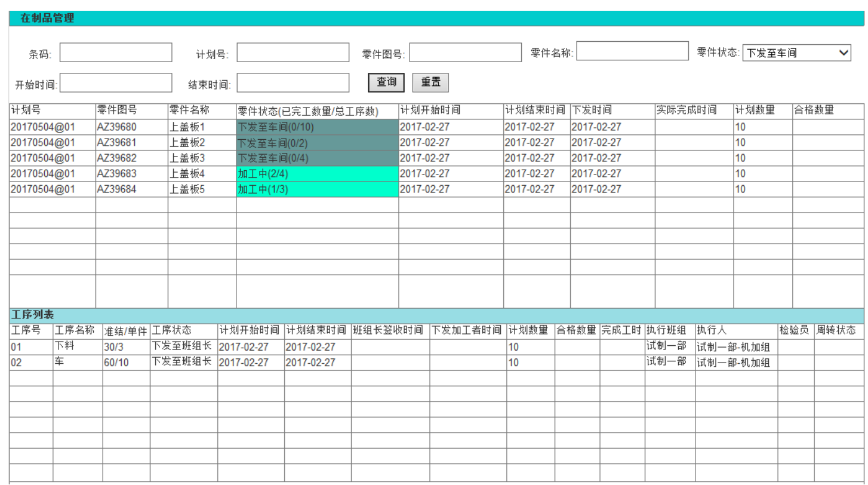This screenshot has width=868, height=485.
Task: Click status cell 下发至车间(0/2)
Action: 318,143
